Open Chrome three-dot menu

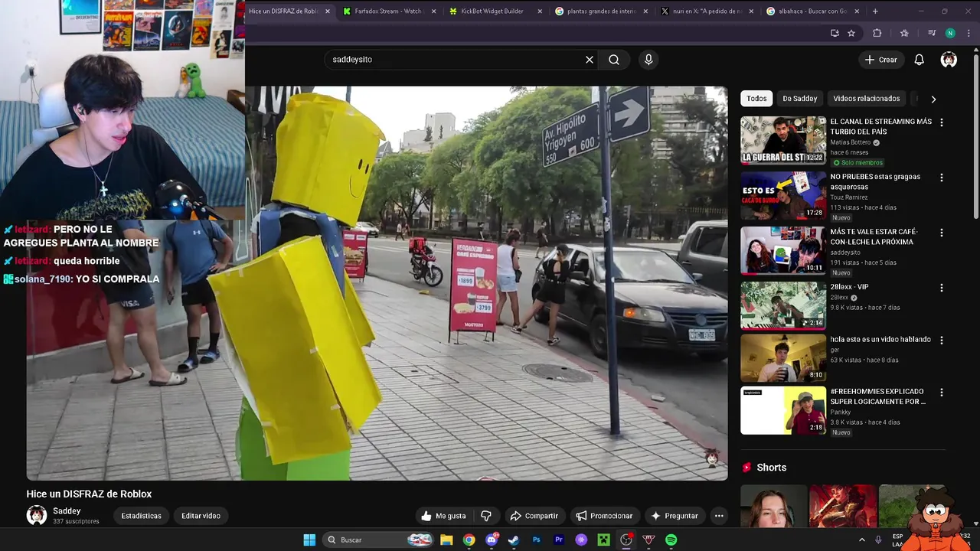[968, 33]
